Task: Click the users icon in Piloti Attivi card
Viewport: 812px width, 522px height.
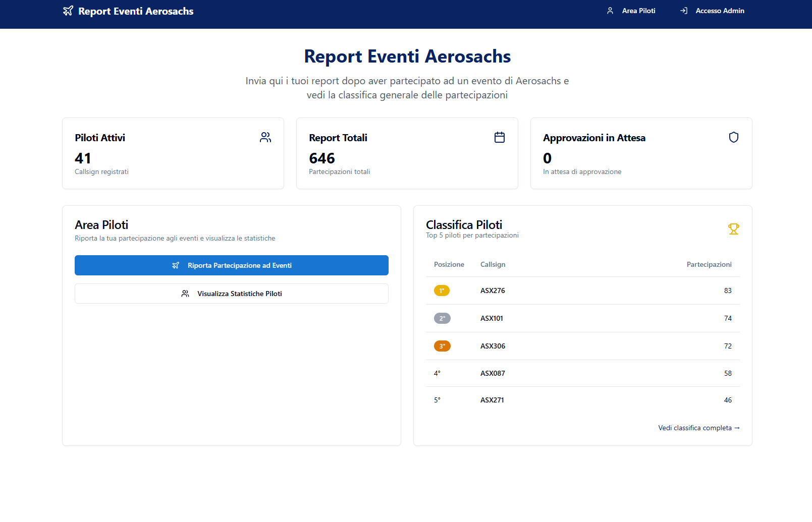Action: point(265,137)
